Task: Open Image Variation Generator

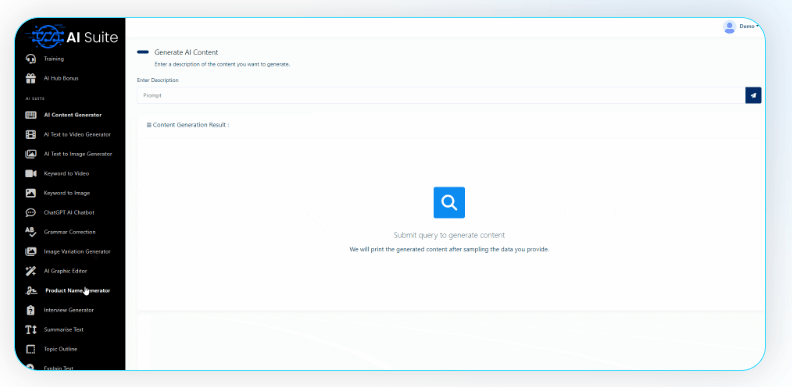Action: 77,252
